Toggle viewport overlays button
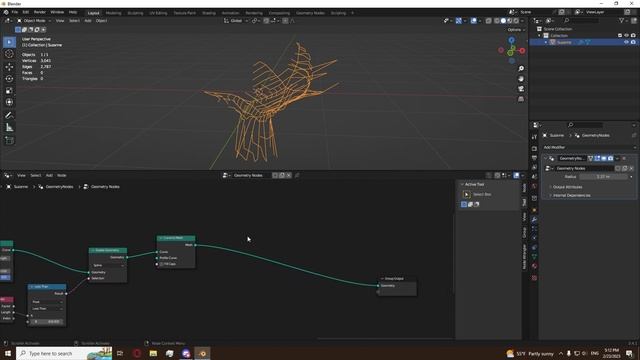This screenshot has height=360, width=640. click(473, 20)
